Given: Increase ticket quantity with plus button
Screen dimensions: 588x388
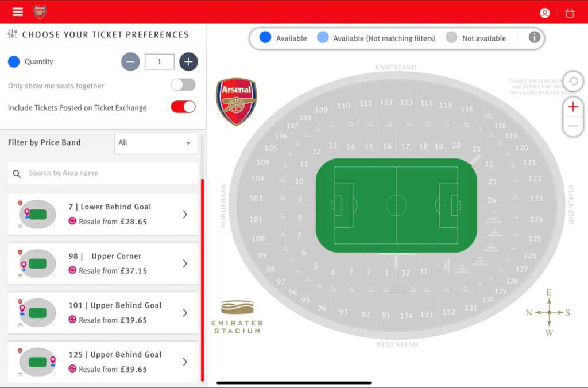Looking at the screenshot, I should 188,61.
